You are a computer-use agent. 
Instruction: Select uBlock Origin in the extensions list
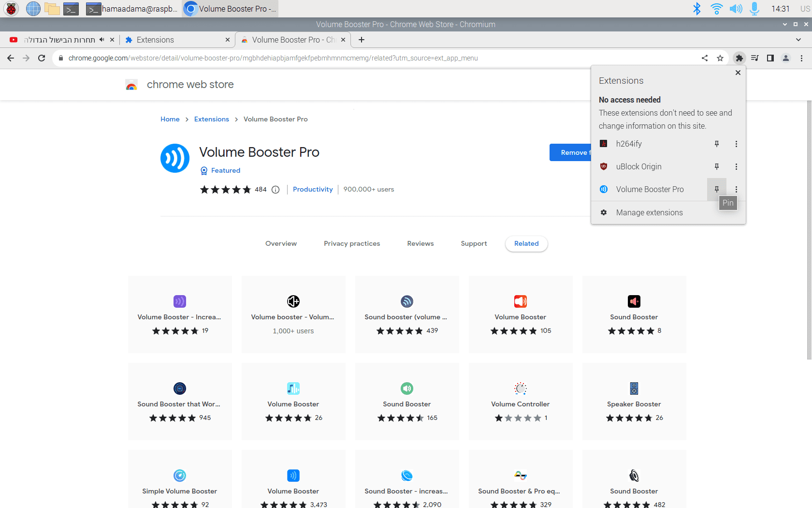649,166
